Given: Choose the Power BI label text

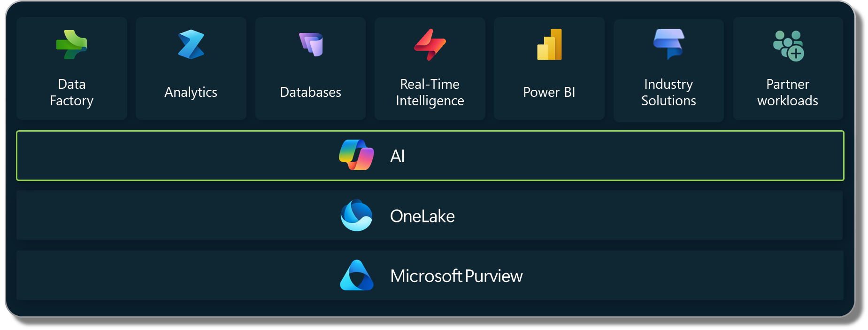Looking at the screenshot, I should click(549, 92).
